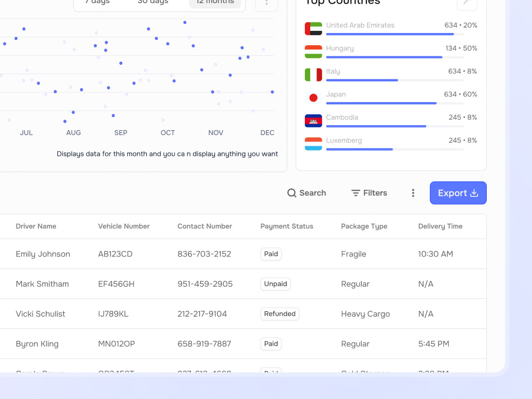Open the Search field
The height and width of the screenshot is (399, 532).
(x=306, y=193)
